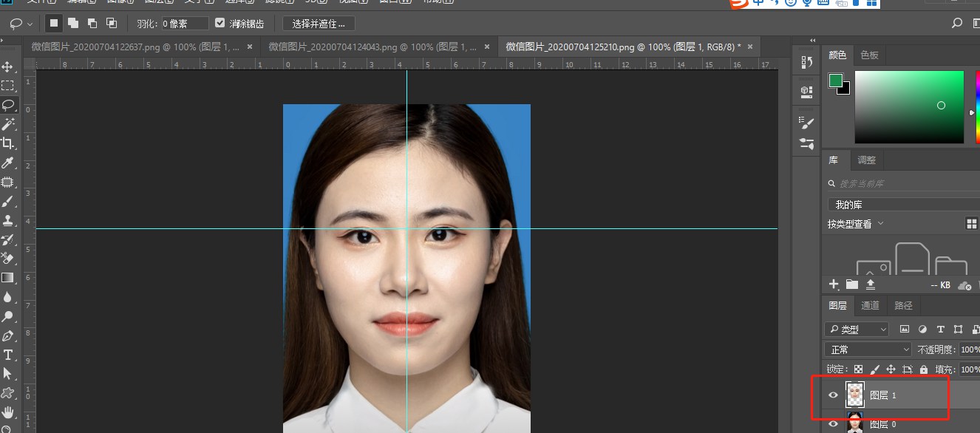Open the blend mode 正常 dropdown
Image resolution: width=980 pixels, height=433 pixels.
point(868,350)
